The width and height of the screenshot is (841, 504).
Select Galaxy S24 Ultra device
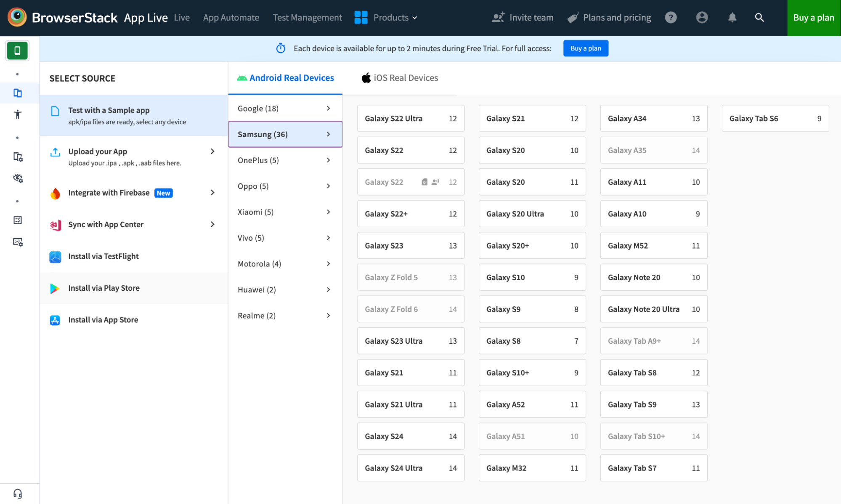[411, 468]
